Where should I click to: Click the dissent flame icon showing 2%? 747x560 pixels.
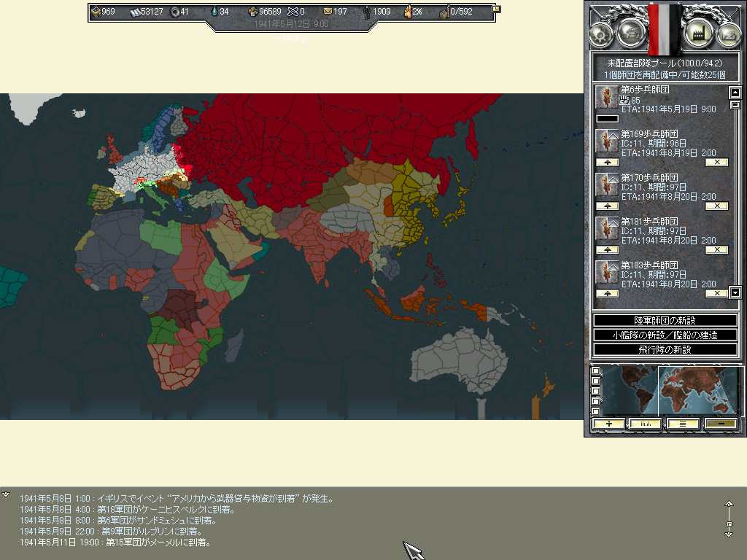[x=407, y=12]
